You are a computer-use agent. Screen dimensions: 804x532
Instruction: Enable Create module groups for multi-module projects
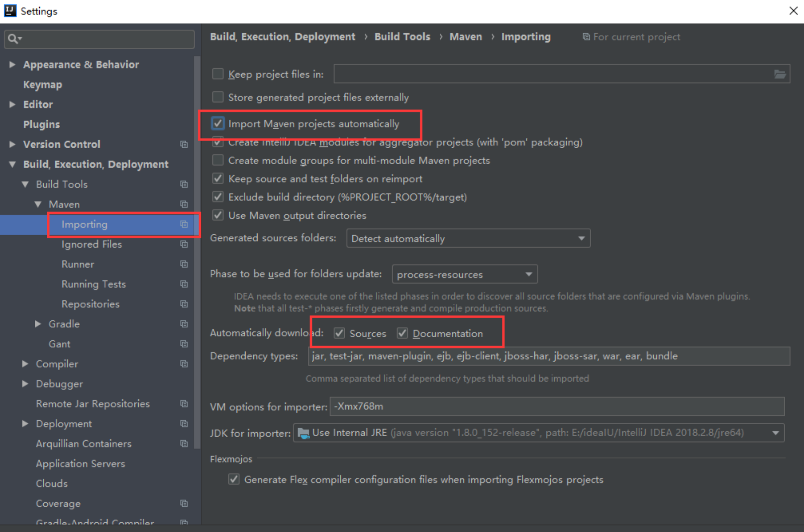[218, 160]
